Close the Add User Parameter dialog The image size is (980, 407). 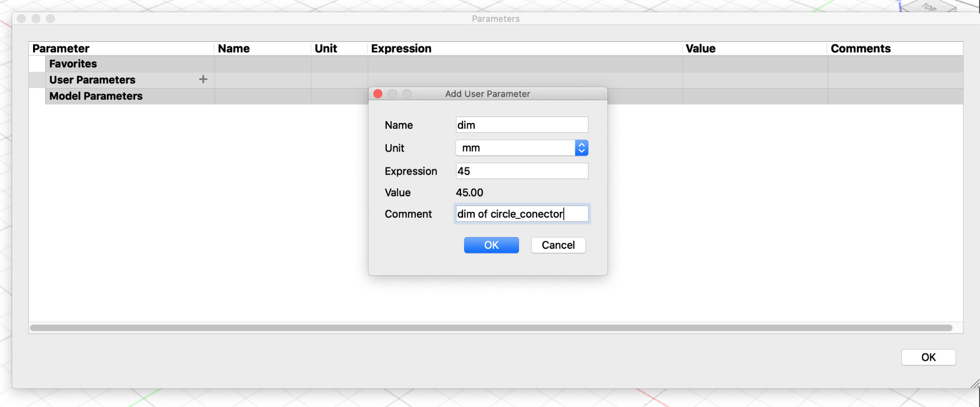pyautogui.click(x=378, y=94)
